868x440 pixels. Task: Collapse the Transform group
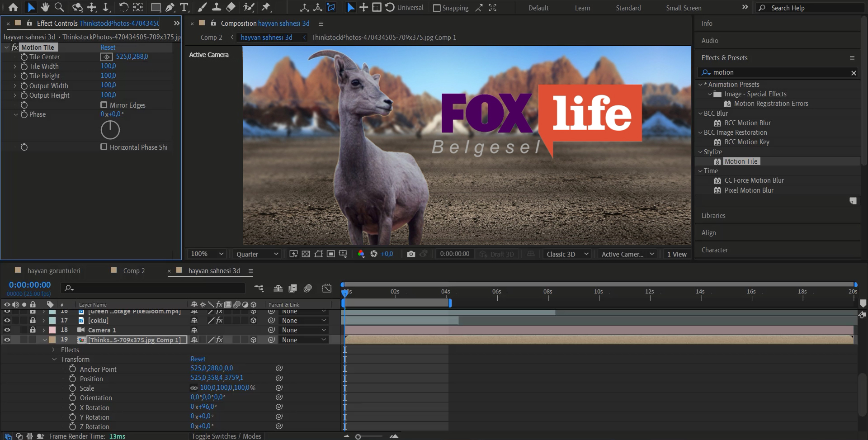[54, 360]
